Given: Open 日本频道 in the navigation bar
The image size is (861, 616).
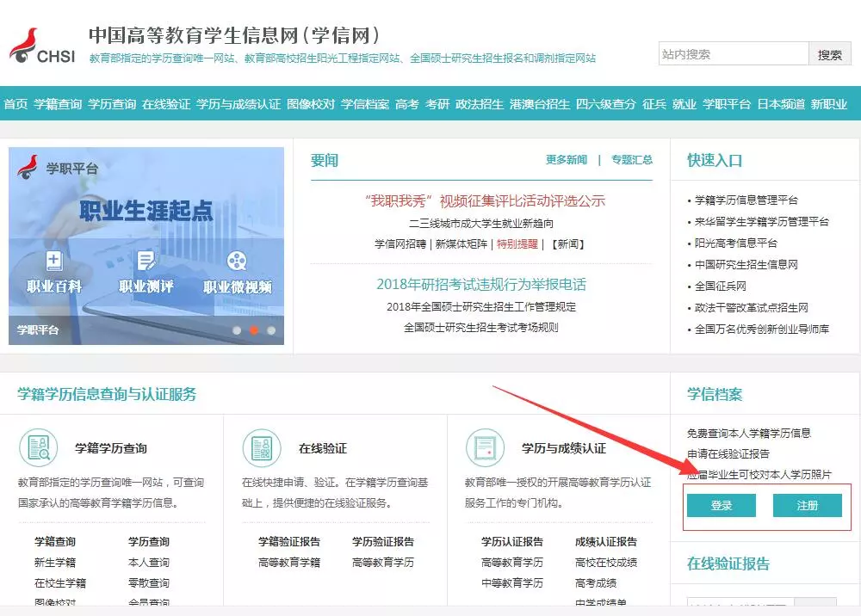Looking at the screenshot, I should tap(781, 104).
